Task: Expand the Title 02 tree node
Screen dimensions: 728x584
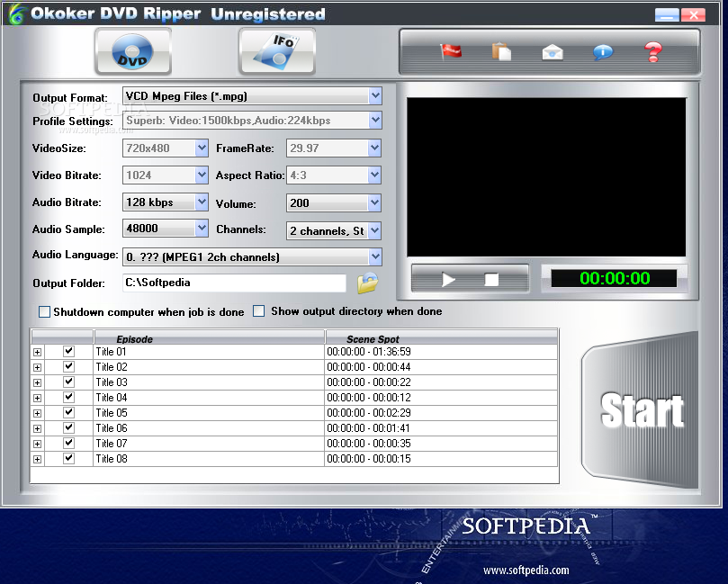Action: click(x=37, y=368)
